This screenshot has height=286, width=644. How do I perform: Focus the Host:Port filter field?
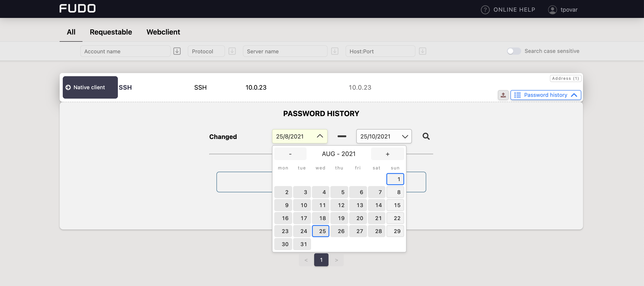tap(380, 51)
